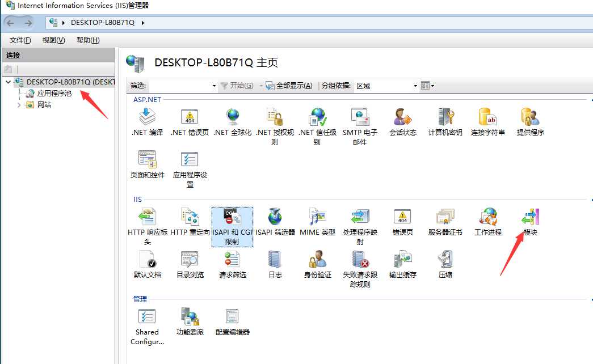This screenshot has width=593, height=364.
Task: Open the 请求筛选 feature
Action: [x=232, y=265]
